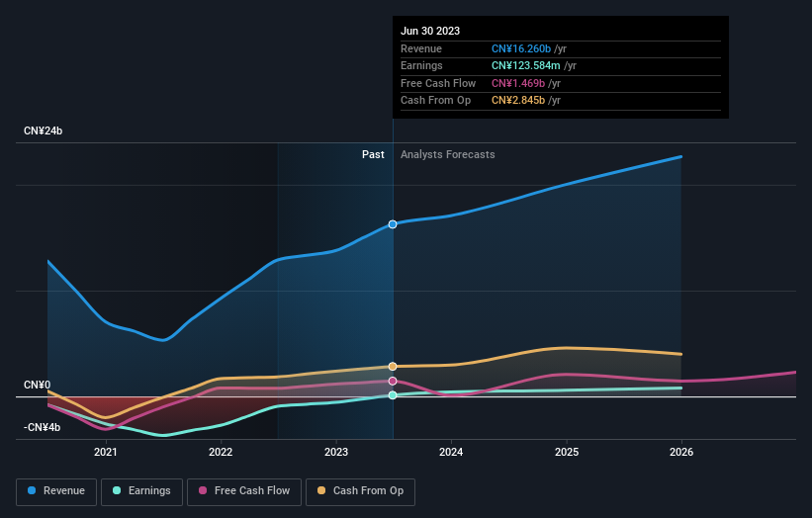Toggle the Free Cash Flow legend series
This screenshot has height=518, width=812.
[x=244, y=491]
